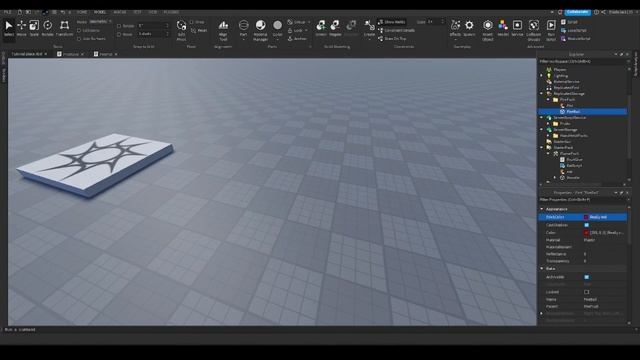The height and width of the screenshot is (360, 640).
Task: Switch to the MODEL ribbon tab
Action: pyautogui.click(x=100, y=12)
